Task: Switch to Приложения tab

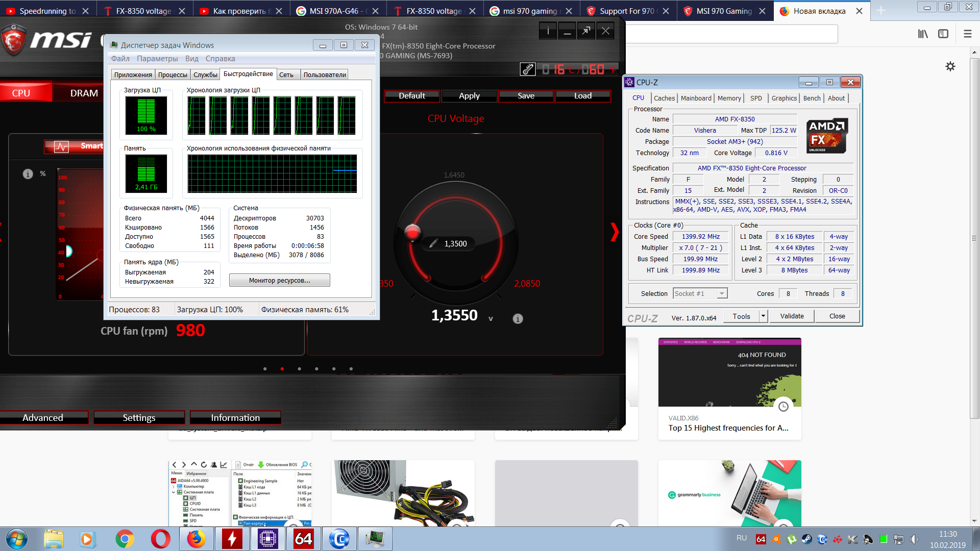Action: [x=133, y=75]
